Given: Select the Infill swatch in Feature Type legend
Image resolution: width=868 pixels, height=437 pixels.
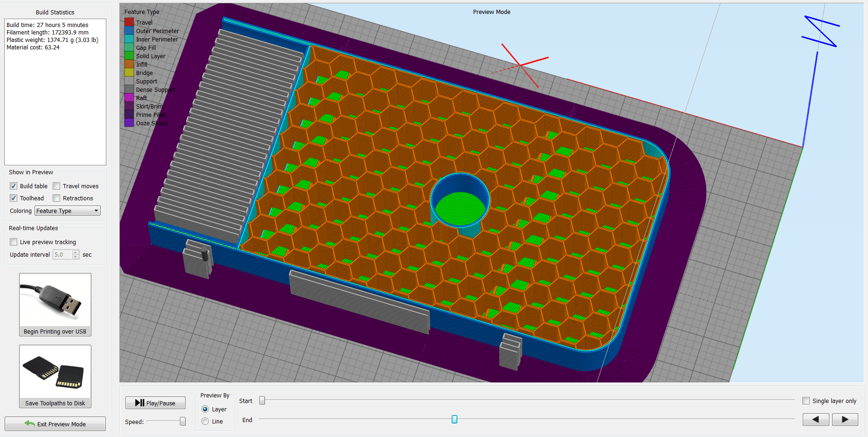Looking at the screenshot, I should (x=129, y=63).
